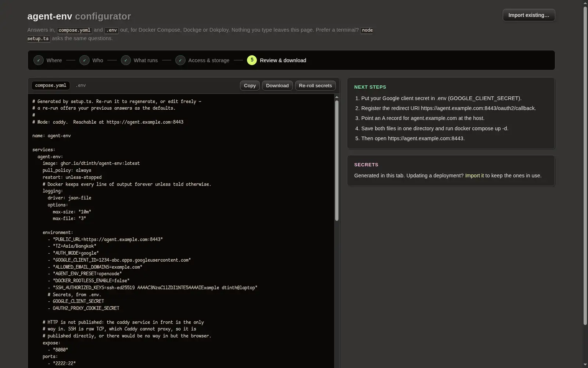Image resolution: width=588 pixels, height=368 pixels.
Task: Re-roll the generated secrets
Action: click(315, 85)
